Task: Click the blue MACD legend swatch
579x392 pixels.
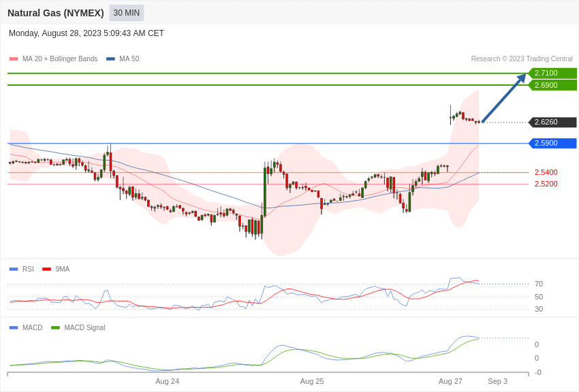Action: [14, 327]
